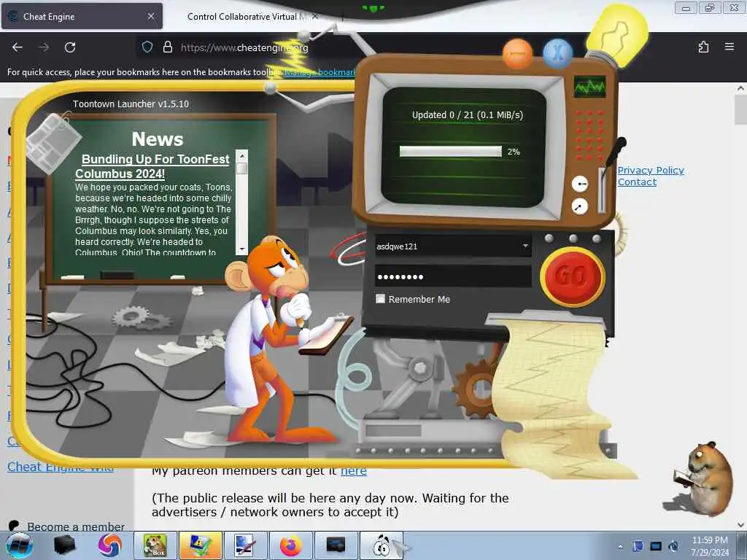747x560 pixels.
Task: Show hidden tray icons arrow
Action: click(x=620, y=546)
